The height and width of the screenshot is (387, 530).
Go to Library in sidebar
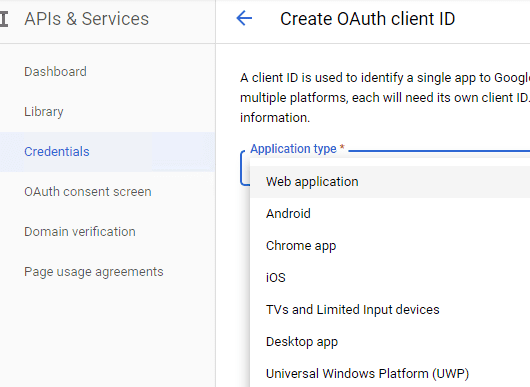[x=107, y=112]
